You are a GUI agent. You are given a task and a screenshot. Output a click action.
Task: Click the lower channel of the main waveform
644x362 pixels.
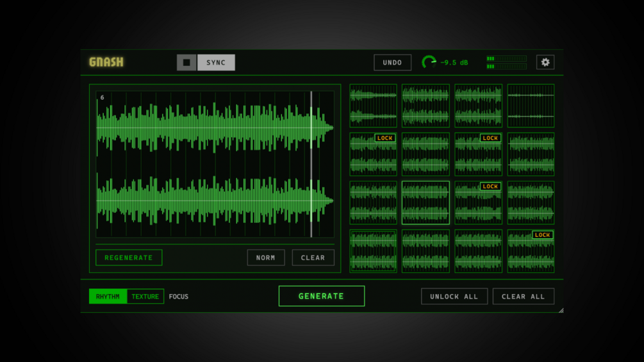pos(215,201)
